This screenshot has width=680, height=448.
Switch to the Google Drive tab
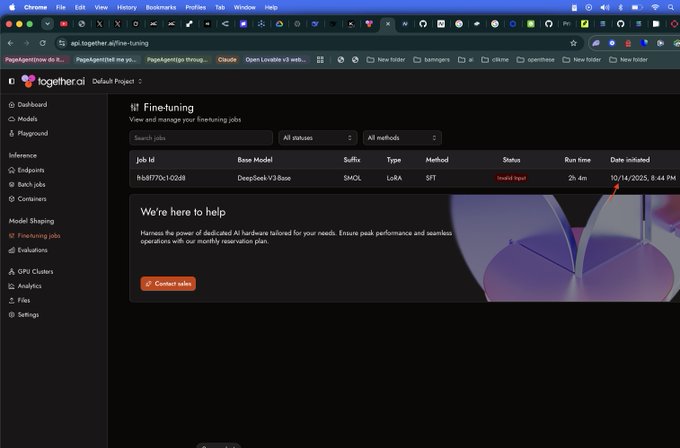tap(279, 24)
